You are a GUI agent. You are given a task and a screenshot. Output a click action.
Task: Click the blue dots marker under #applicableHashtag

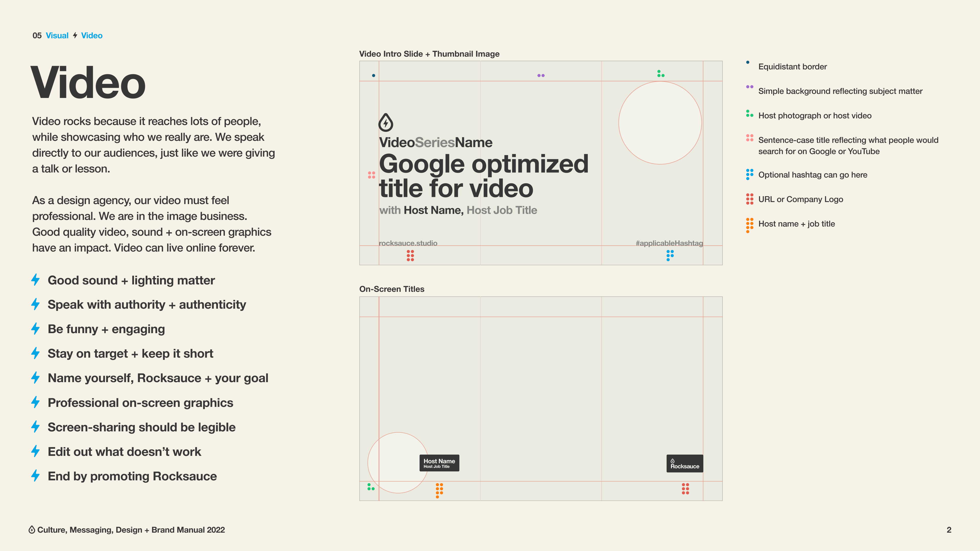coord(670,256)
